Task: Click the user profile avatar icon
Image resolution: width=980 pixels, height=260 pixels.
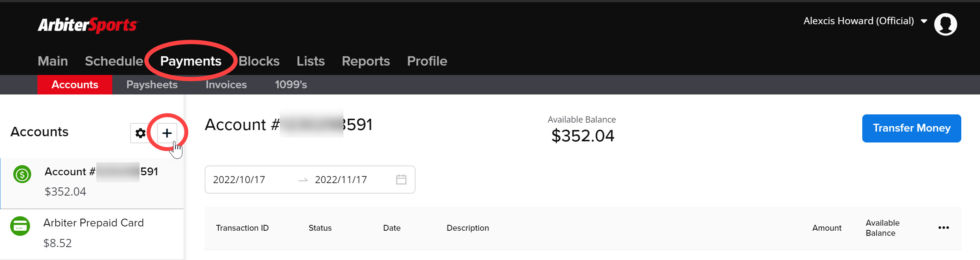Action: (945, 24)
